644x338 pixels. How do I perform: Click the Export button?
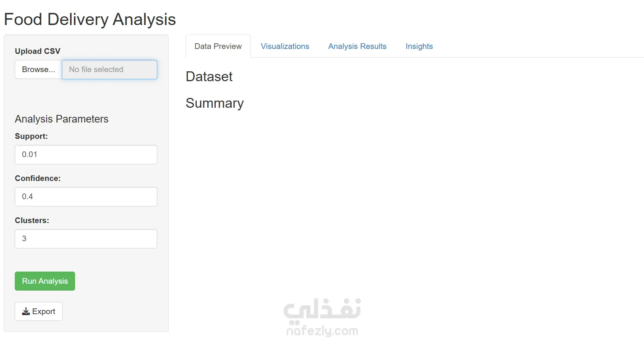pyautogui.click(x=39, y=312)
